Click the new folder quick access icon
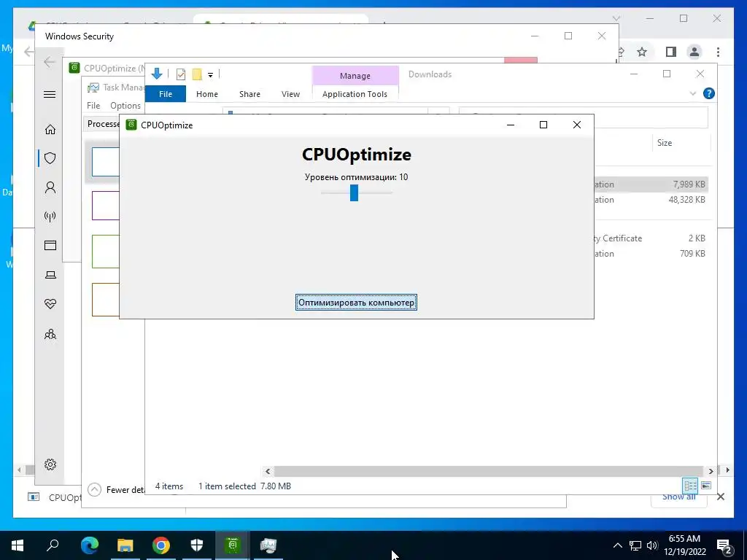This screenshot has height=560, width=747. click(197, 74)
